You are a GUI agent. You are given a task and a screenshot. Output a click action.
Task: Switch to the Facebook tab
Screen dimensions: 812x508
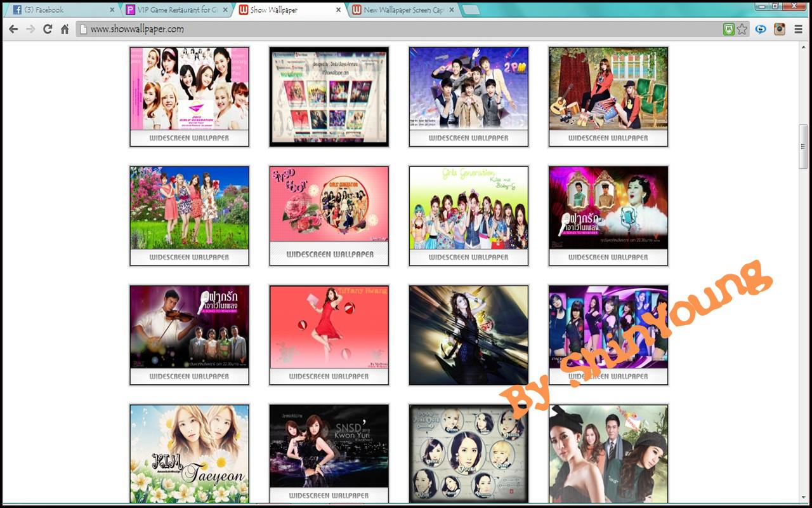(x=57, y=10)
